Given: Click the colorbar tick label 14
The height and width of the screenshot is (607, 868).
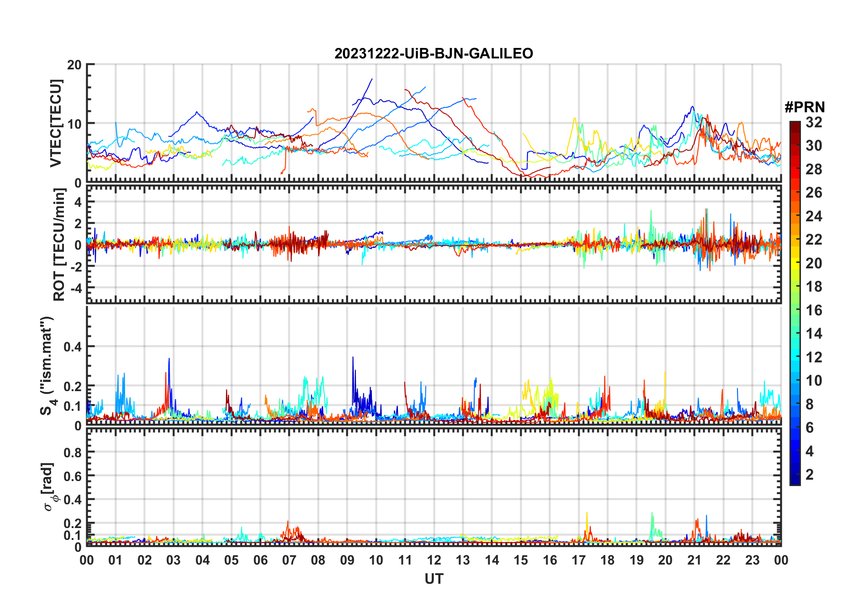Looking at the screenshot, I should (x=814, y=334).
